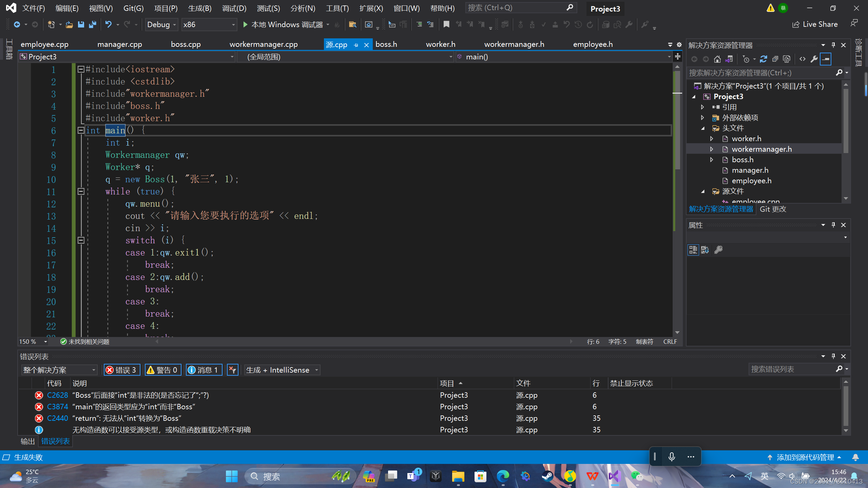Viewport: 868px width, 488px height.
Task: Open the notifications bell in status bar
Action: [x=855, y=457]
